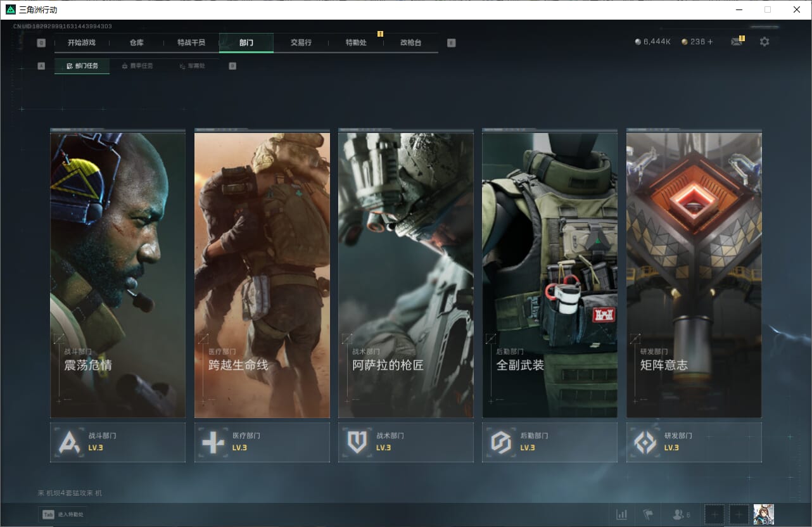Click the 战斗部门 level badge icon
This screenshot has height=527, width=812.
click(69, 442)
